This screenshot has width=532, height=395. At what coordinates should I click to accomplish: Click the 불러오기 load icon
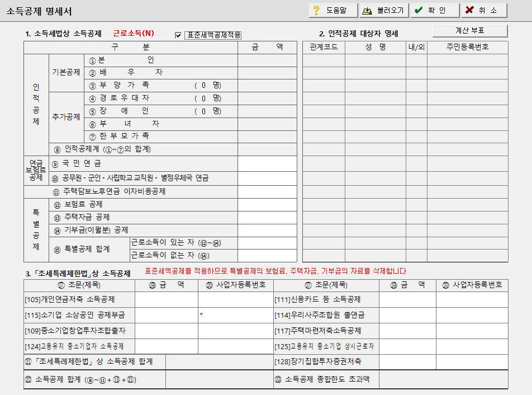[x=367, y=11]
